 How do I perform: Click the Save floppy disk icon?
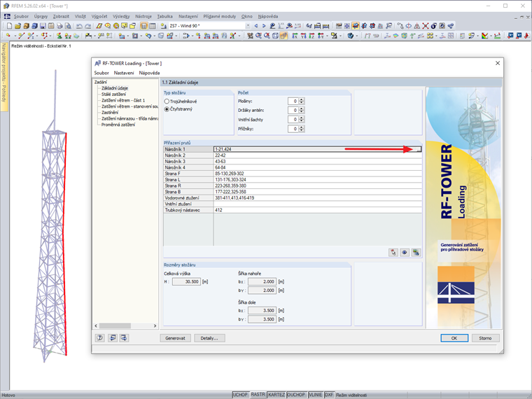click(x=43, y=26)
